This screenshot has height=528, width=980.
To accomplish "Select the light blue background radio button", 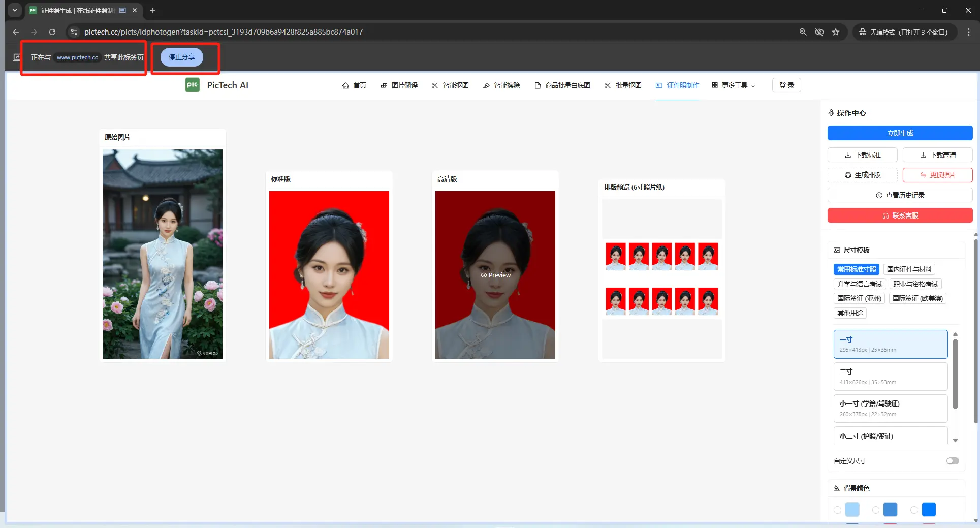I will (838, 510).
